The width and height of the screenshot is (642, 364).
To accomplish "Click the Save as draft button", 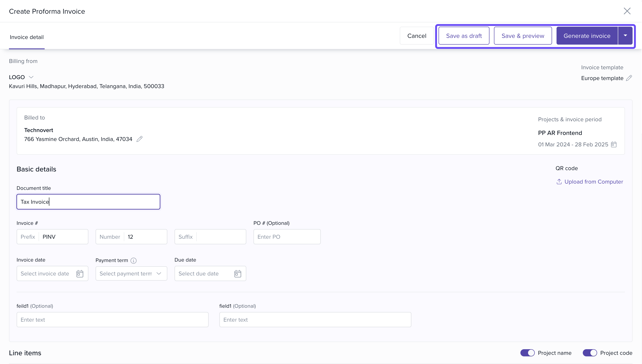I will [464, 36].
